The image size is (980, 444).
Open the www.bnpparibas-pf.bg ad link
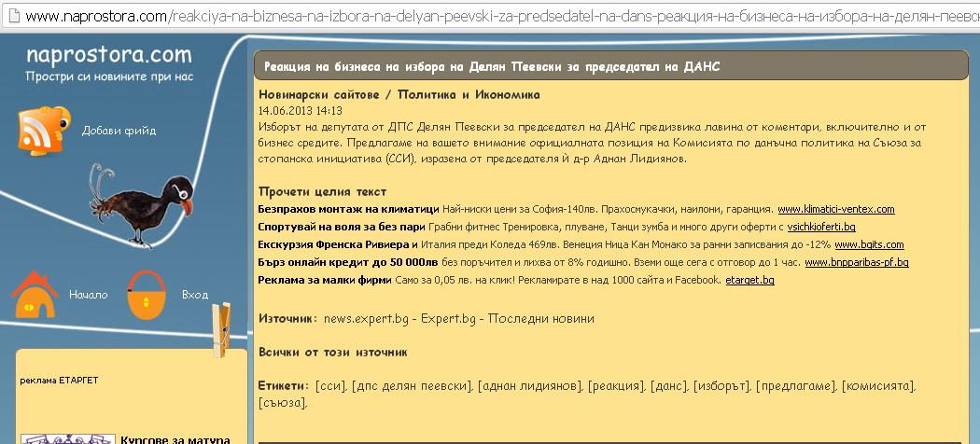[856, 262]
